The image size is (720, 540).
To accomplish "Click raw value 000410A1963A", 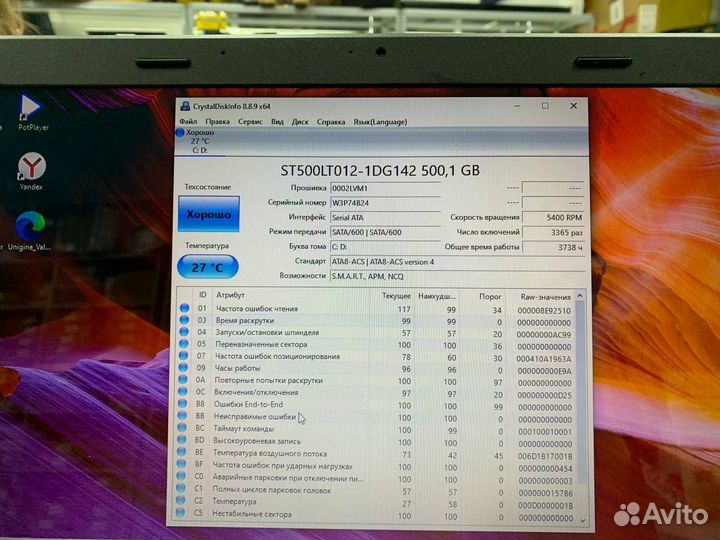I will pos(544,359).
